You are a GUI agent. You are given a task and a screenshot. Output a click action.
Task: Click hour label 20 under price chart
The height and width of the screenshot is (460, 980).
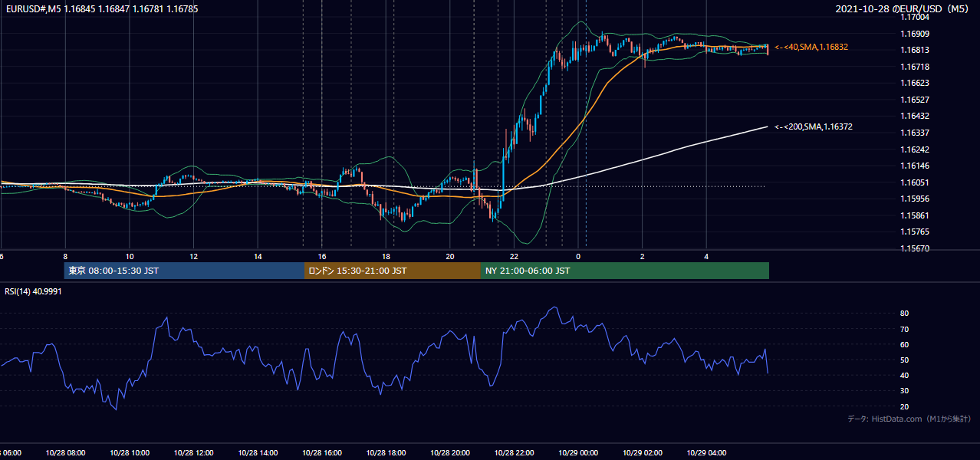450,257
